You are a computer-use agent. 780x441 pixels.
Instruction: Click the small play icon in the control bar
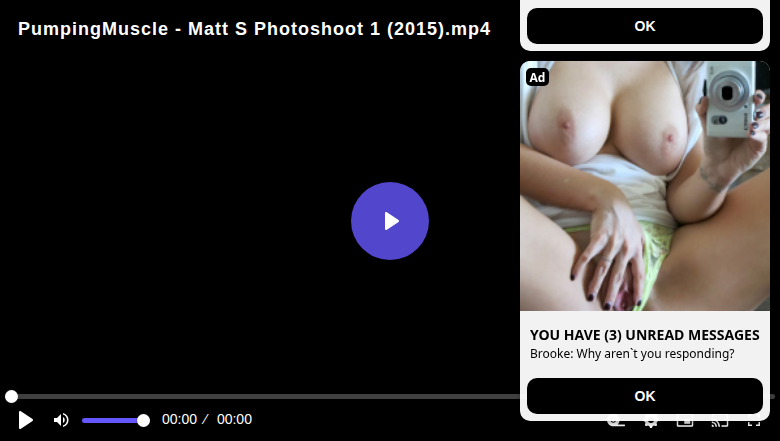[x=25, y=420]
